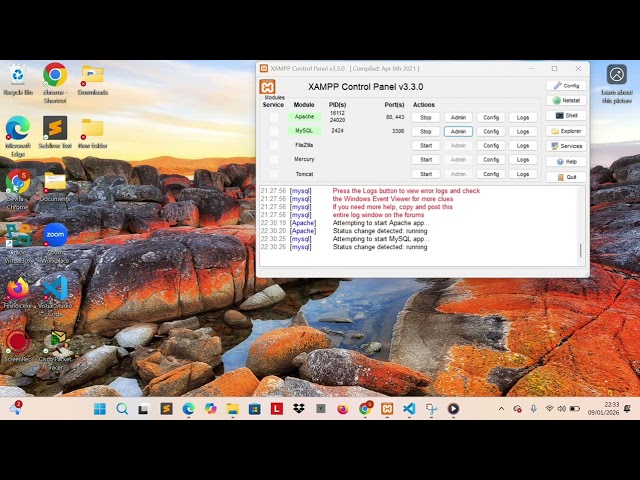
Task: Open the MySQL Admin page
Action: click(458, 131)
